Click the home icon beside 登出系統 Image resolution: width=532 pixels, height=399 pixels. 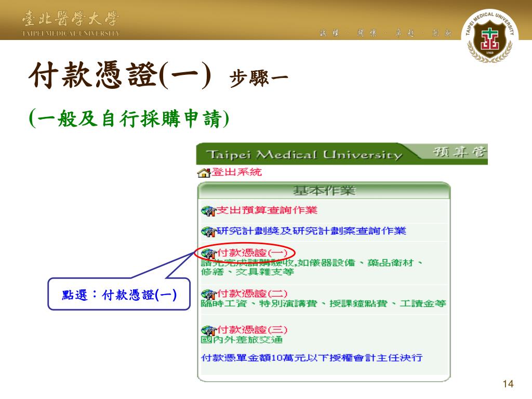[204, 172]
